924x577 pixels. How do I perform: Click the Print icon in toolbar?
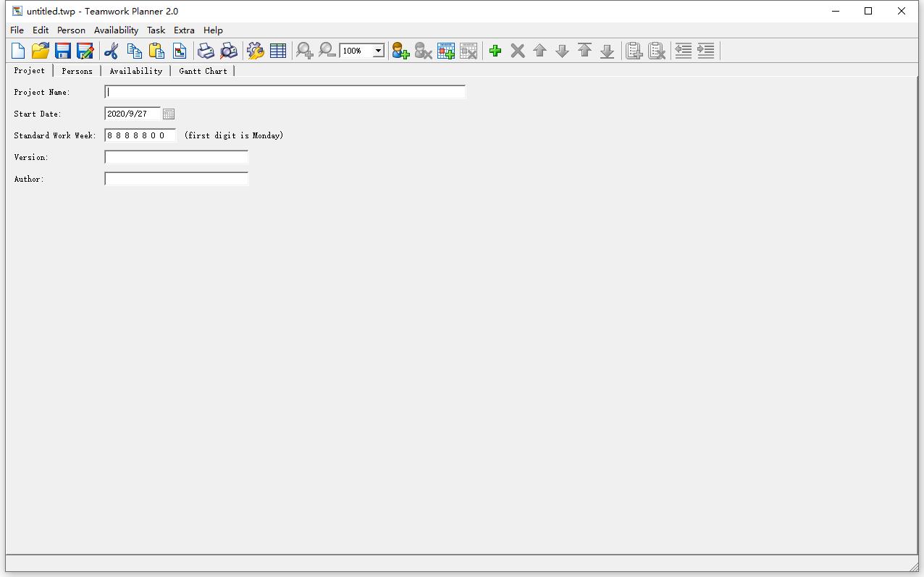coord(206,51)
